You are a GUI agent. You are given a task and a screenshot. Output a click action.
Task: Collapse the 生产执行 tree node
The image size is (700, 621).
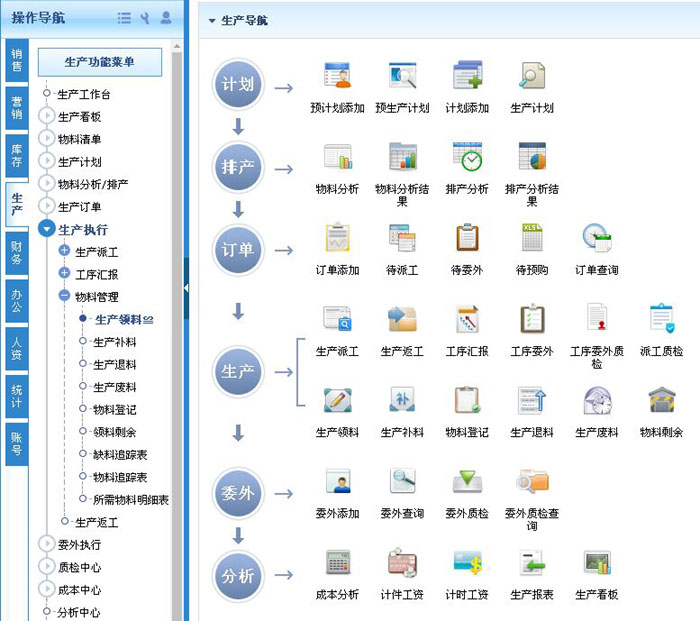[x=46, y=229]
